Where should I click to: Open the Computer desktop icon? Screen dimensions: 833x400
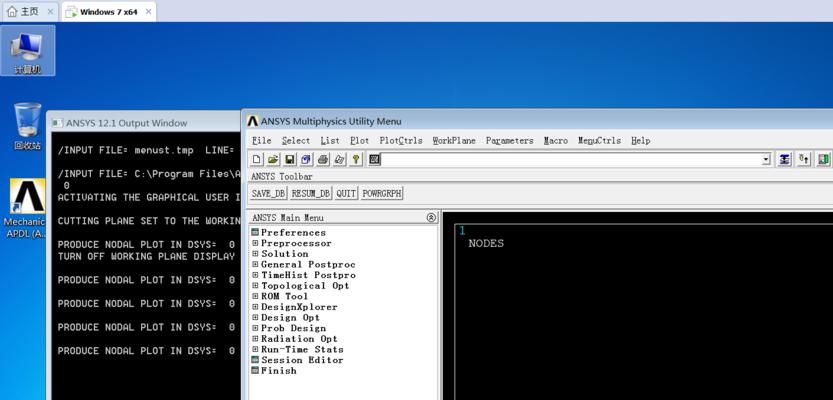[28, 52]
